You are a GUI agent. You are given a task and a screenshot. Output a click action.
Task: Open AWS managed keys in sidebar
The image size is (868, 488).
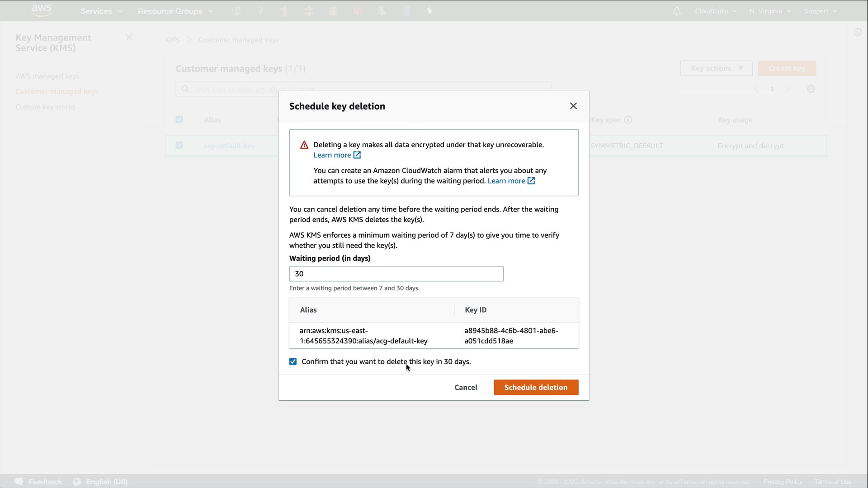click(47, 76)
